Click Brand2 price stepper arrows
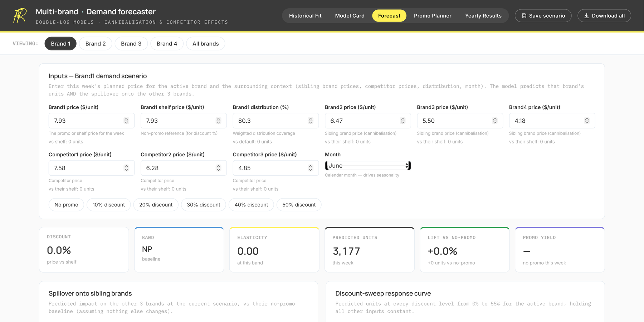644x322 pixels. coord(402,121)
